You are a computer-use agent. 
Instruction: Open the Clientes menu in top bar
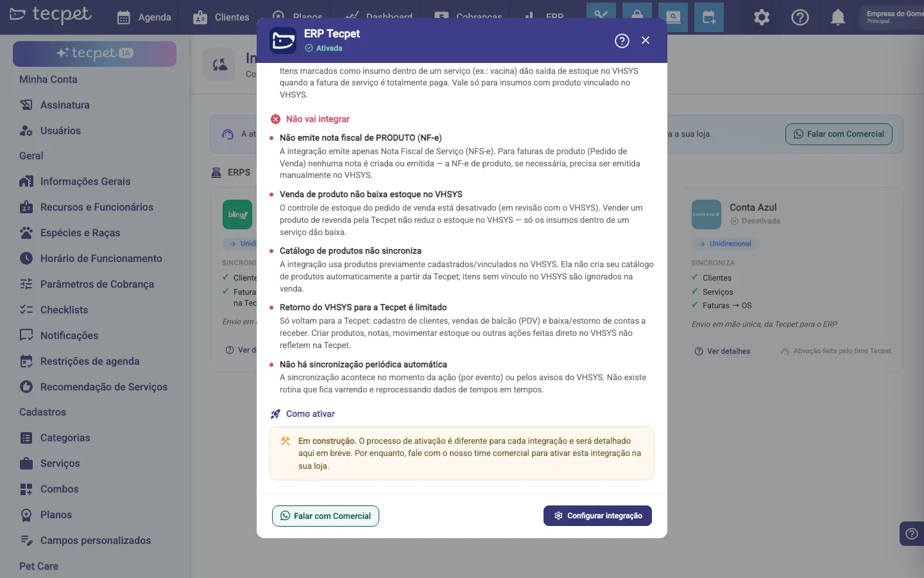point(221,17)
